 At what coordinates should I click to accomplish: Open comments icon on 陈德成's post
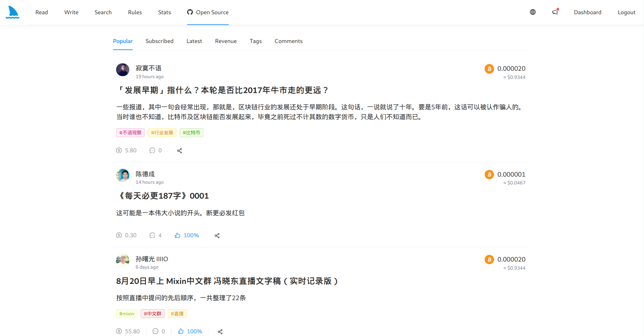pos(152,236)
